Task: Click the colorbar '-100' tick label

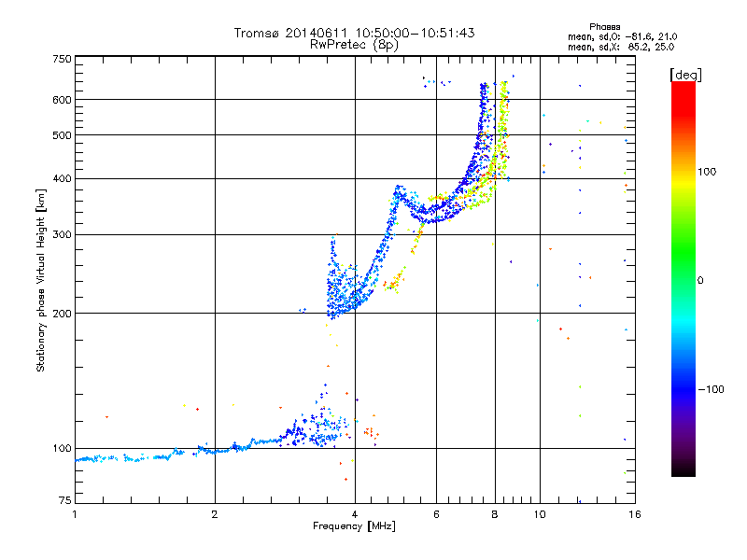Action: (x=711, y=389)
